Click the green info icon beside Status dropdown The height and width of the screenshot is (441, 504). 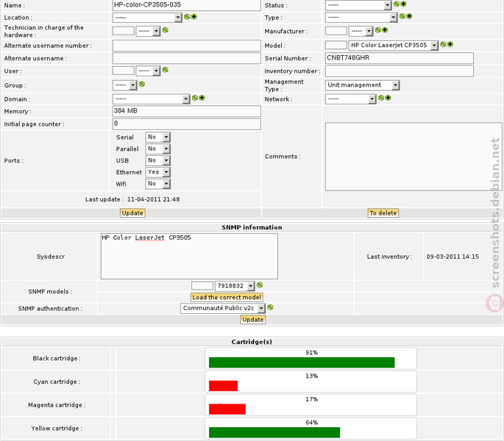point(397,4)
